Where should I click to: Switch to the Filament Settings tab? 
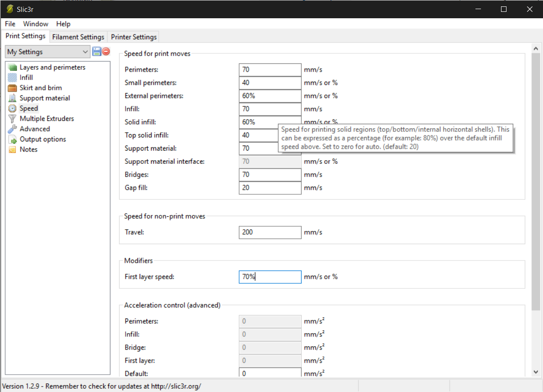pos(78,37)
